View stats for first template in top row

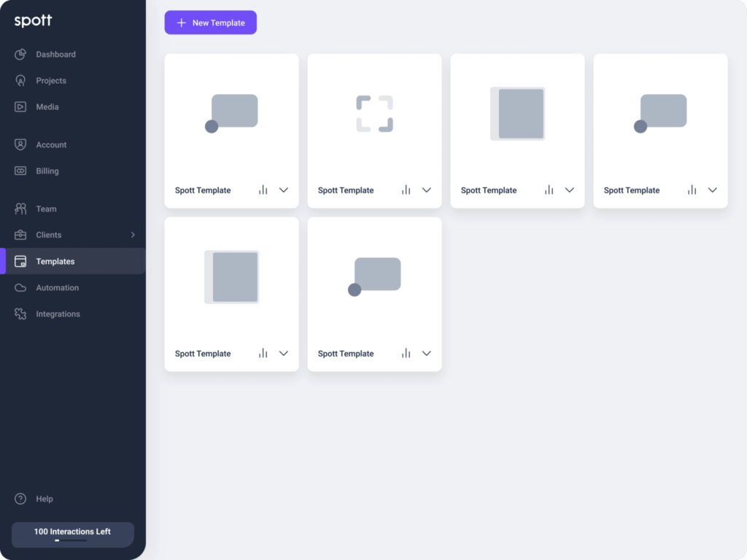(263, 190)
